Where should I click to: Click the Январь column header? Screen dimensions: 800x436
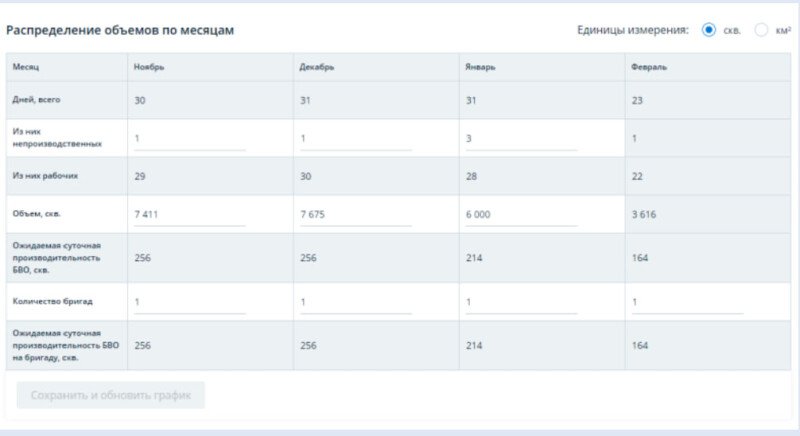(480, 67)
